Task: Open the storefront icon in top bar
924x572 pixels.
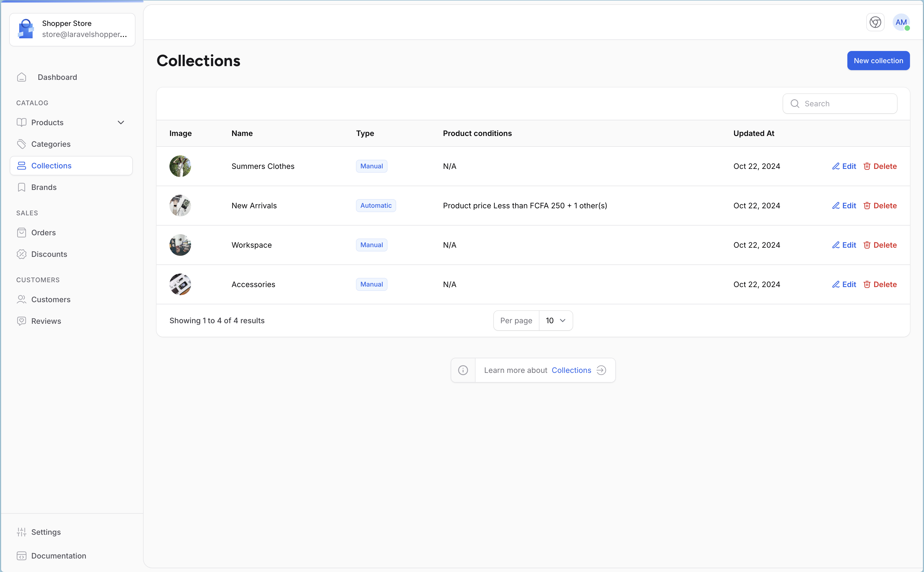Action: pos(875,22)
